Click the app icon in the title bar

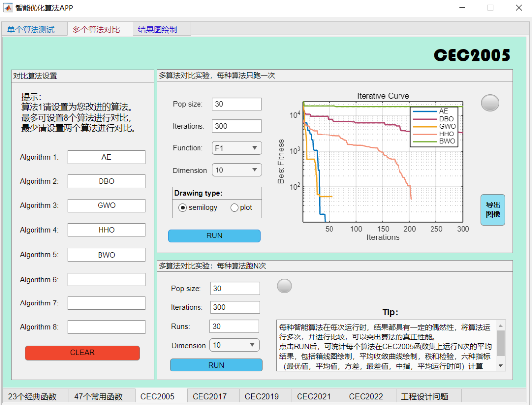click(8, 8)
